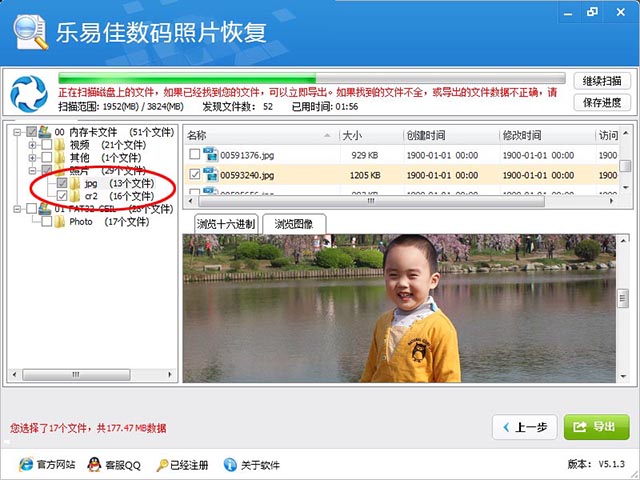The image size is (640, 480).
Task: Click the 继续扫描 button
Action: [602, 81]
